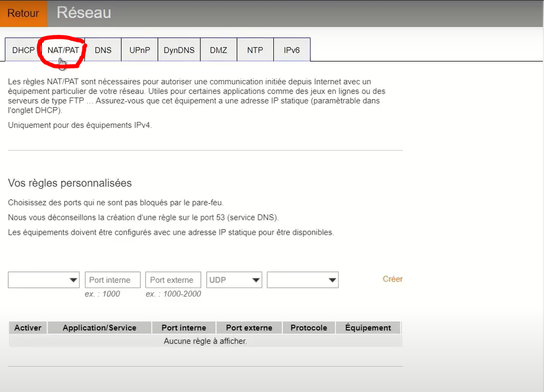Click the Créer link
The image size is (544, 392).
(x=393, y=279)
